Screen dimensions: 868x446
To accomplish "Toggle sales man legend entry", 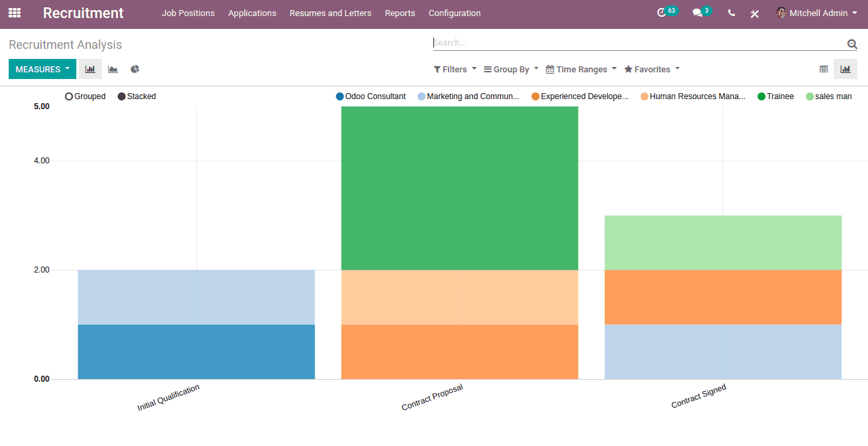I will tap(829, 96).
